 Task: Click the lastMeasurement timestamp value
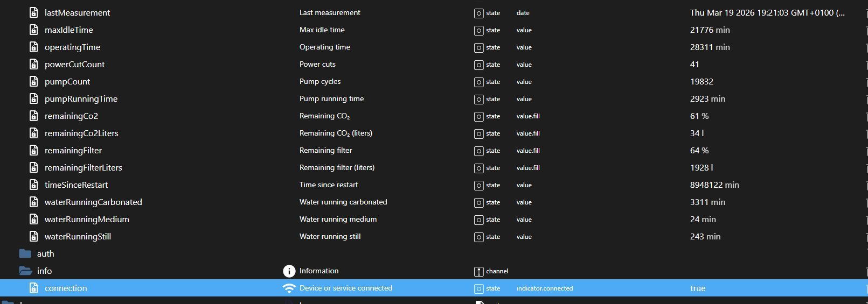tap(767, 13)
